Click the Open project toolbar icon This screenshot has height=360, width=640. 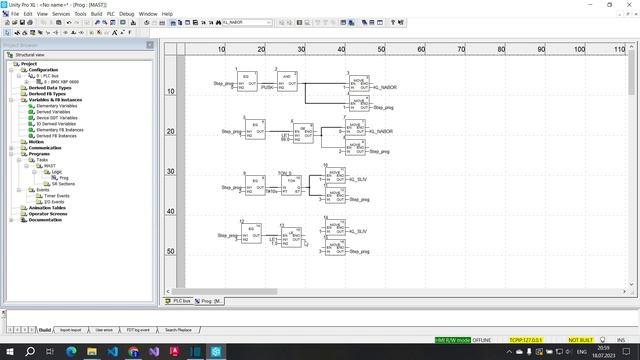pyautogui.click(x=15, y=23)
